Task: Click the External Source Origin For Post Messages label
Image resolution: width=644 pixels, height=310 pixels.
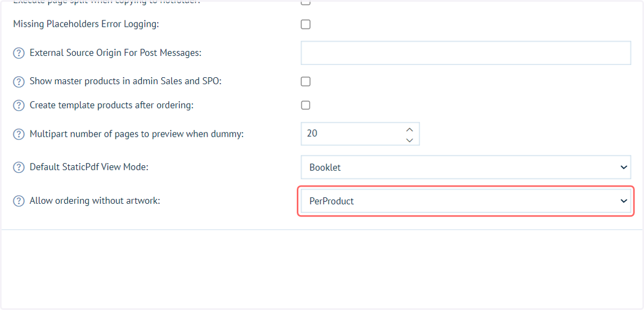Action: pos(115,53)
